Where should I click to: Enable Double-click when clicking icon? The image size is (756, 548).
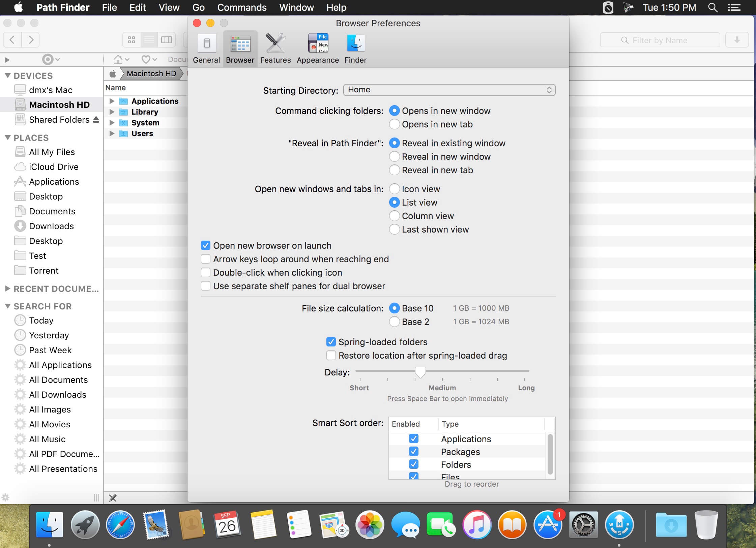click(205, 273)
